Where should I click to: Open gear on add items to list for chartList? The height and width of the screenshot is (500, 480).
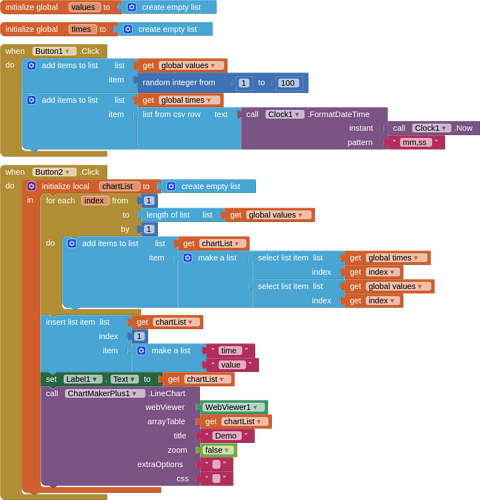pos(72,243)
